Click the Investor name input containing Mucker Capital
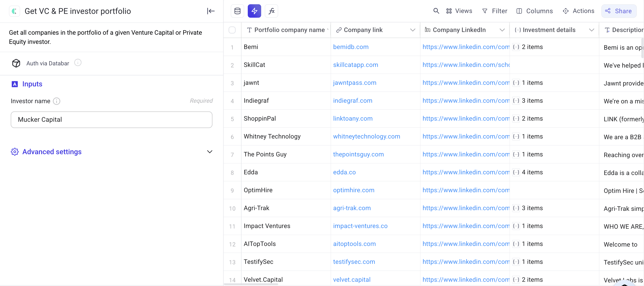644x286 pixels. 112,120
